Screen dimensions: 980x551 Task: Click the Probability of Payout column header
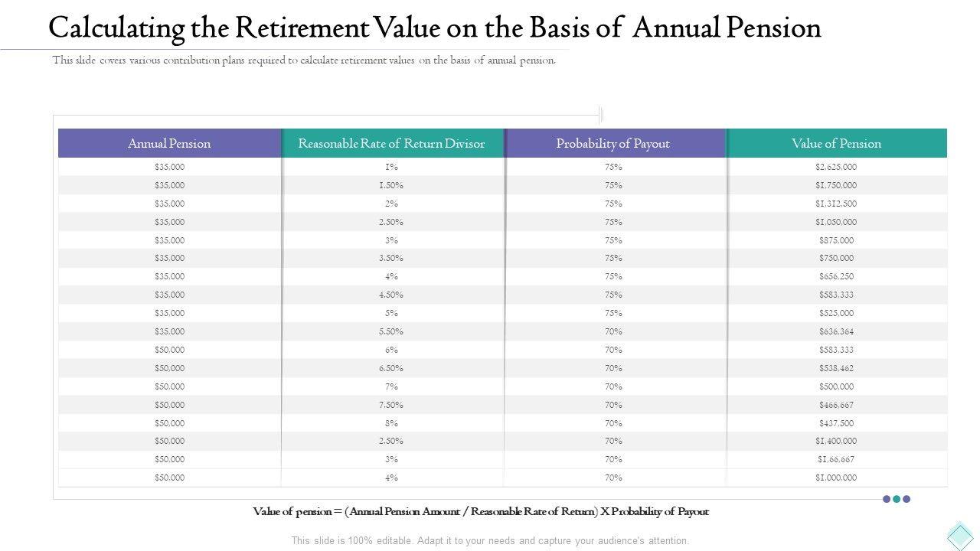[x=612, y=143]
